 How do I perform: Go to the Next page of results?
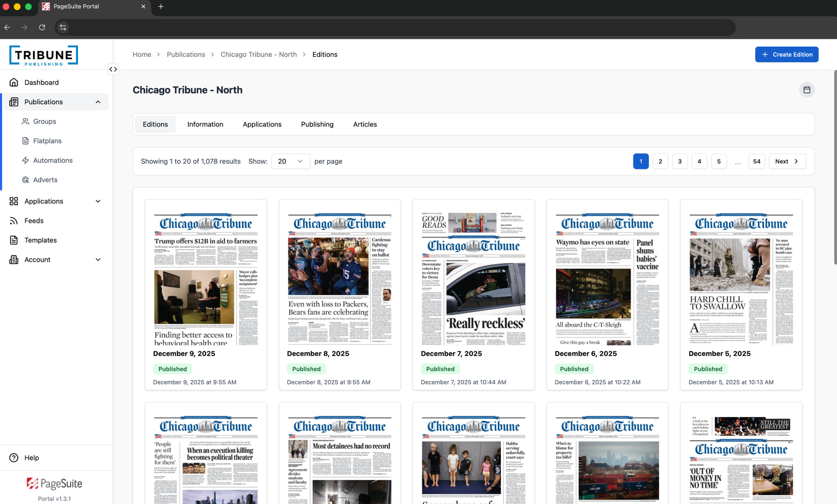click(x=787, y=161)
